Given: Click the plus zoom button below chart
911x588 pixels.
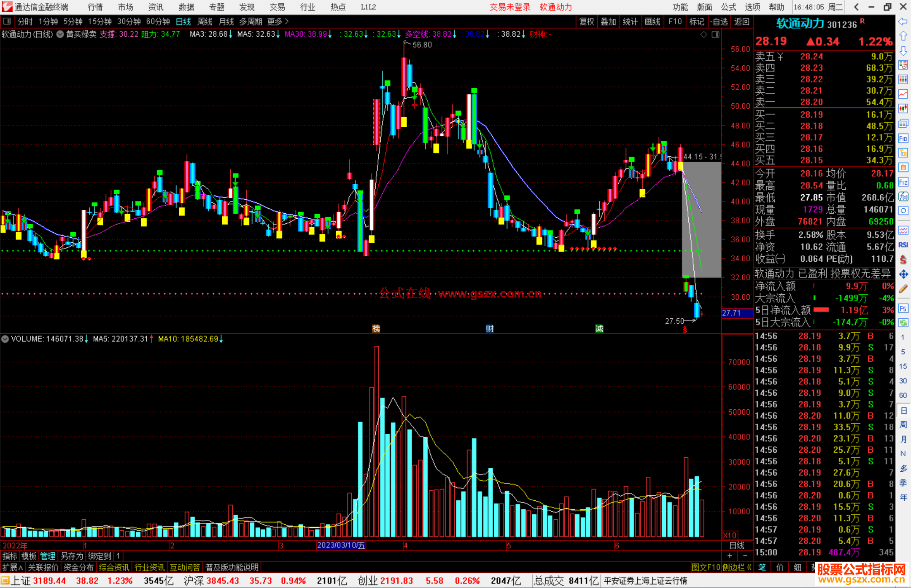Looking at the screenshot, I should (x=730, y=556).
